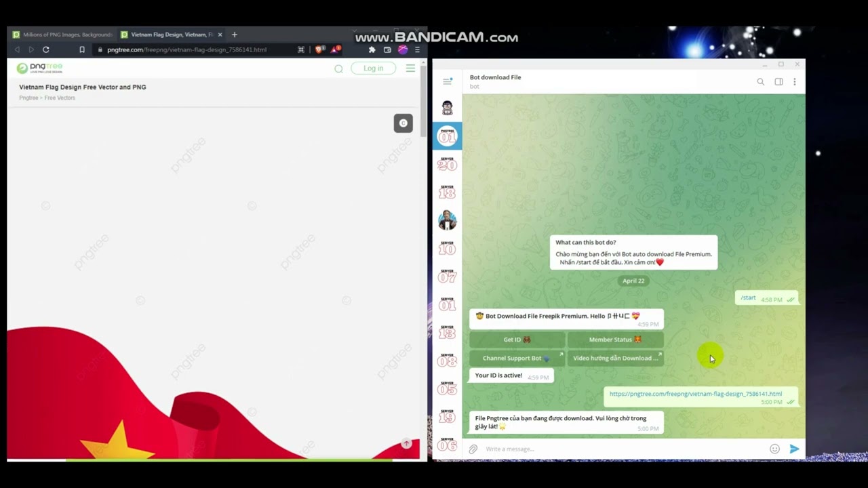The height and width of the screenshot is (488, 868).
Task: Open Video hướng dẫn Download button
Action: pyautogui.click(x=615, y=358)
